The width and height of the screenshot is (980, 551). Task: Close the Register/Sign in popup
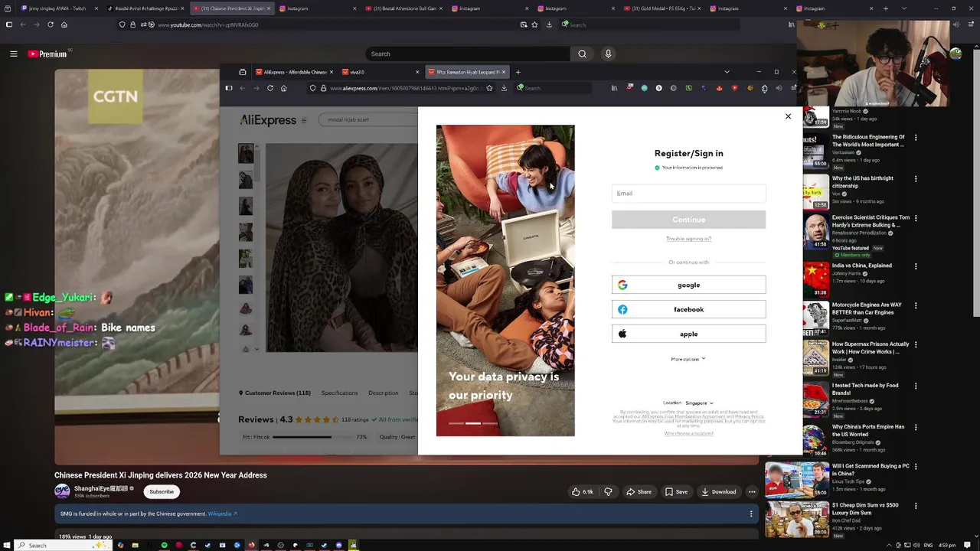788,116
